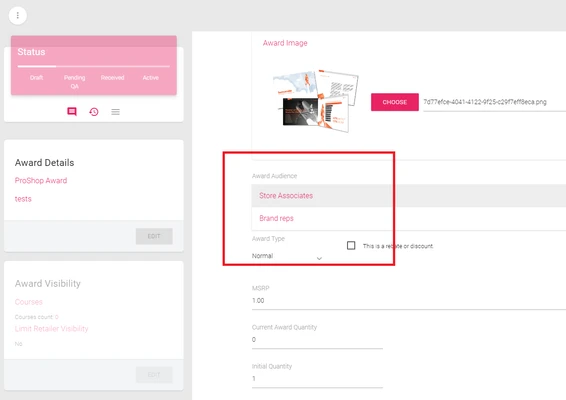Screen dimensions: 566x400
Task: Click the CHOOSE image button
Action: (395, 102)
